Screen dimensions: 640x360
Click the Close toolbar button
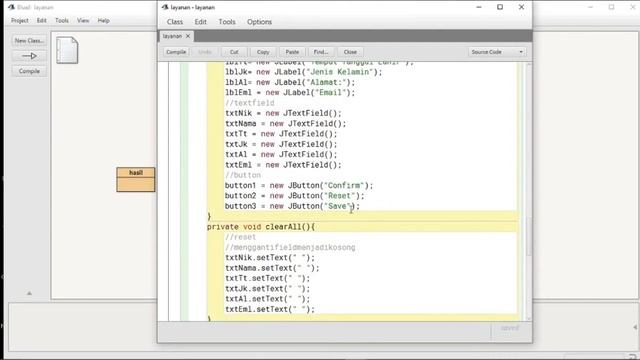point(350,52)
